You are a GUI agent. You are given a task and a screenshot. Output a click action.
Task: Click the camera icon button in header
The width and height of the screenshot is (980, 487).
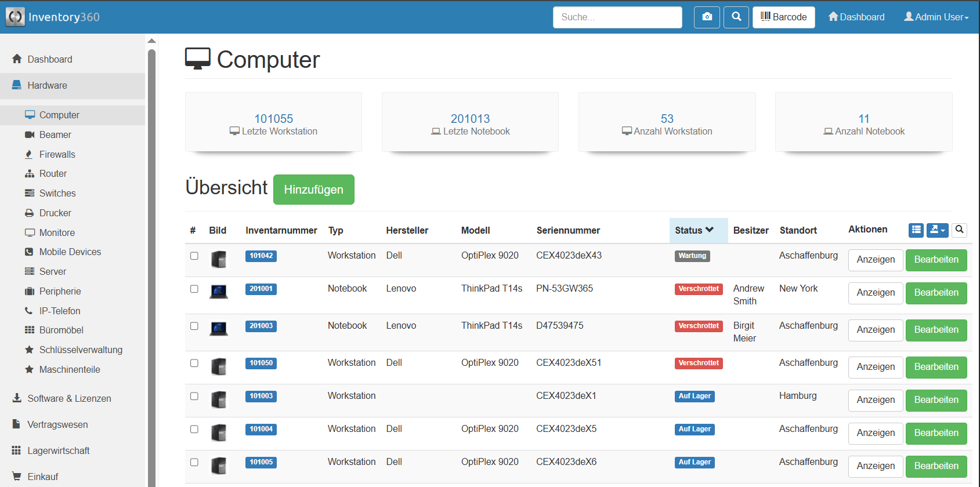(707, 17)
